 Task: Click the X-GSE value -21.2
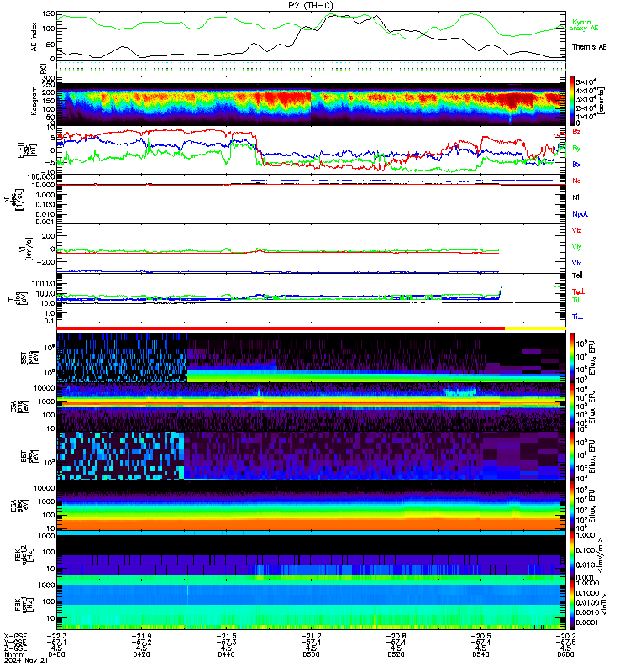[x=311, y=636]
